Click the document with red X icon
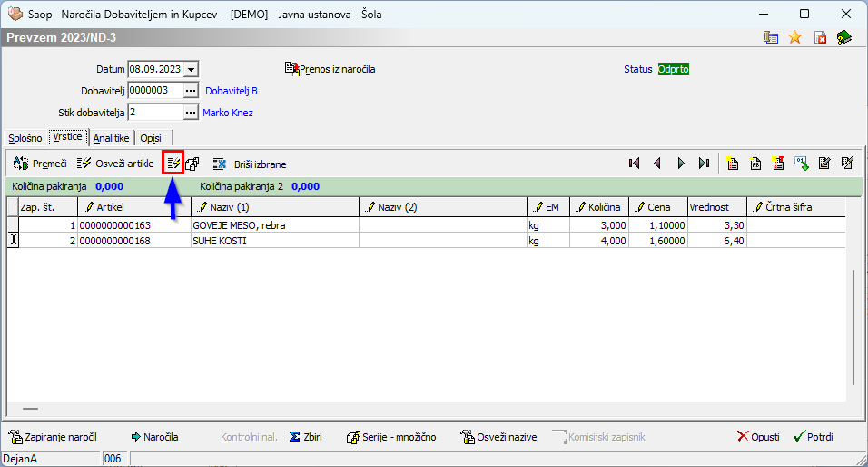This screenshot has width=868, height=467. pyautogui.click(x=820, y=37)
